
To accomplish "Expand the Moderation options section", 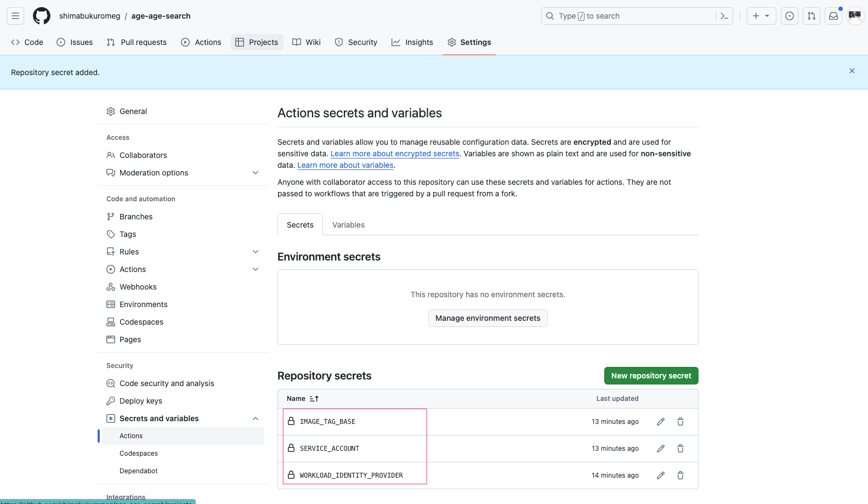I will click(x=255, y=173).
